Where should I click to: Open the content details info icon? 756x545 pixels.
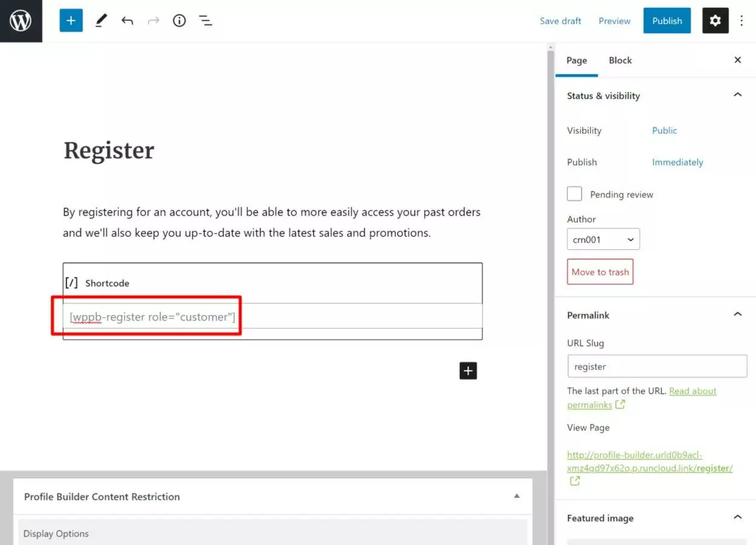[179, 21]
